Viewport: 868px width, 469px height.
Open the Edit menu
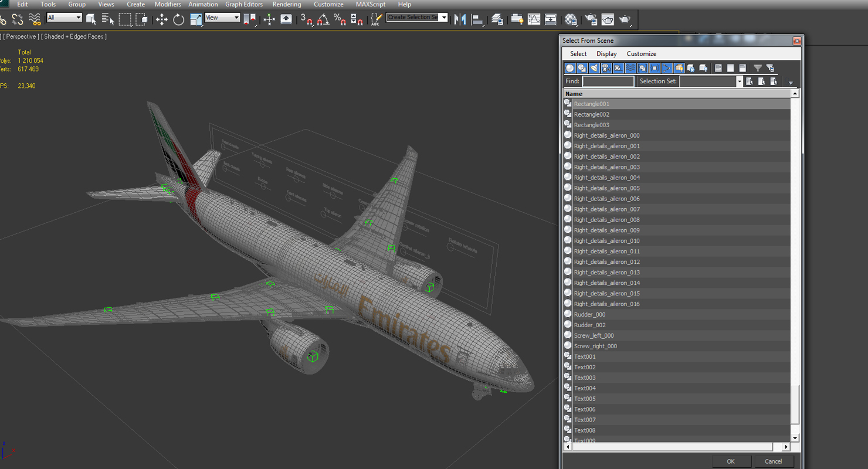point(22,4)
